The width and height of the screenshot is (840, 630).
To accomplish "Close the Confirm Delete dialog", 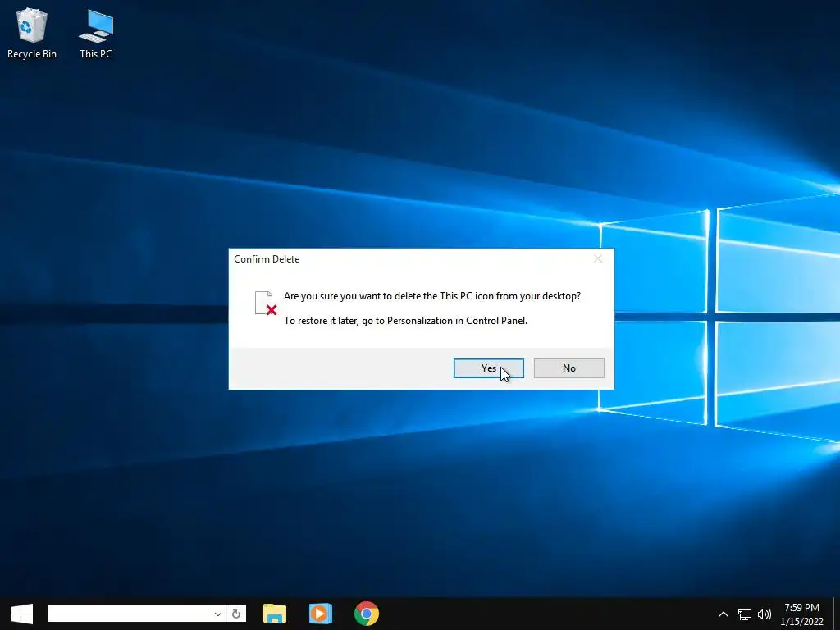I will (598, 258).
